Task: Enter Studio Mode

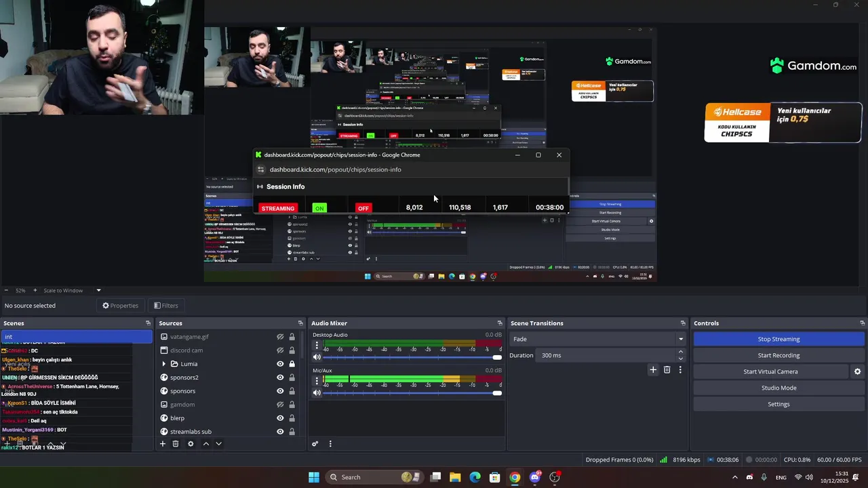Action: tap(778, 388)
